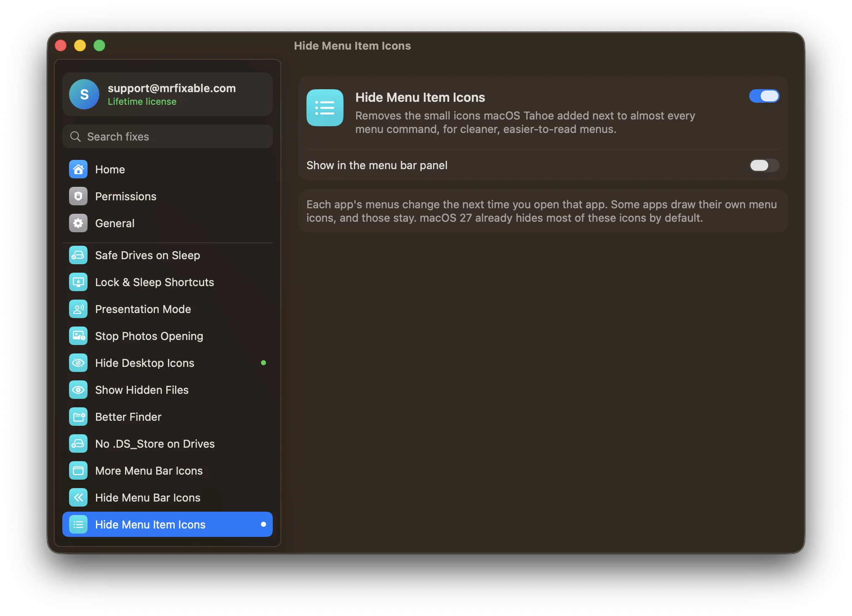Click the Presentation Mode icon

[78, 309]
